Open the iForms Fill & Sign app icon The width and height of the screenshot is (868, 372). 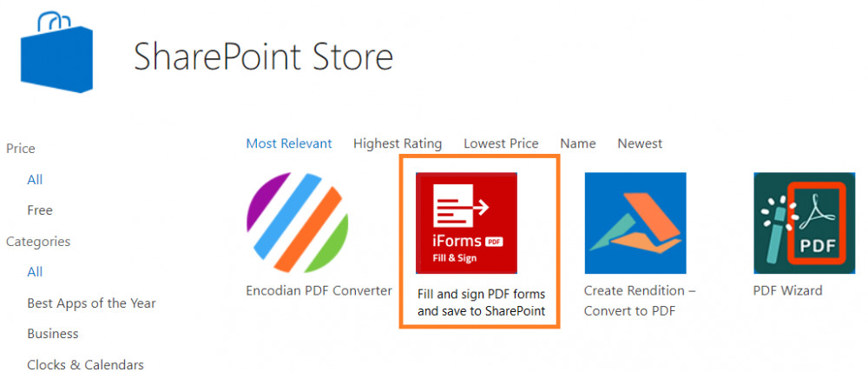466,223
